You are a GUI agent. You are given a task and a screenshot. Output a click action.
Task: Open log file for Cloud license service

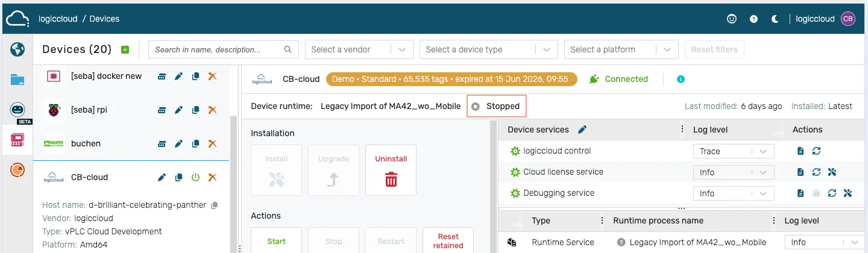pos(800,172)
